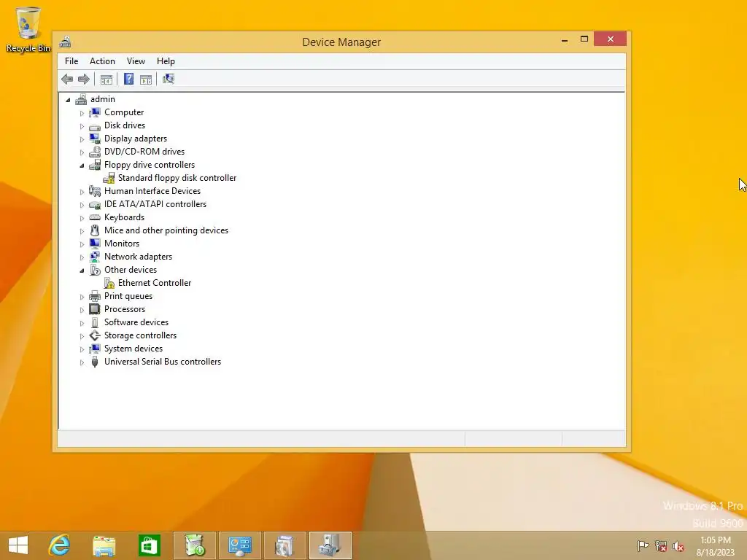This screenshot has height=560, width=747.
Task: Click the Universal Serial Bus controllers icon
Action: pos(95,362)
